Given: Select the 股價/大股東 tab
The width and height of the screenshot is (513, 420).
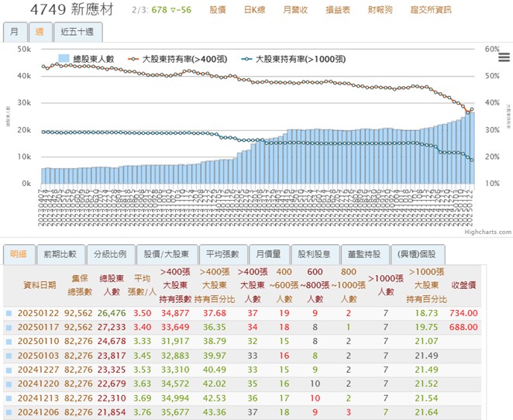Looking at the screenshot, I should pyautogui.click(x=167, y=254).
